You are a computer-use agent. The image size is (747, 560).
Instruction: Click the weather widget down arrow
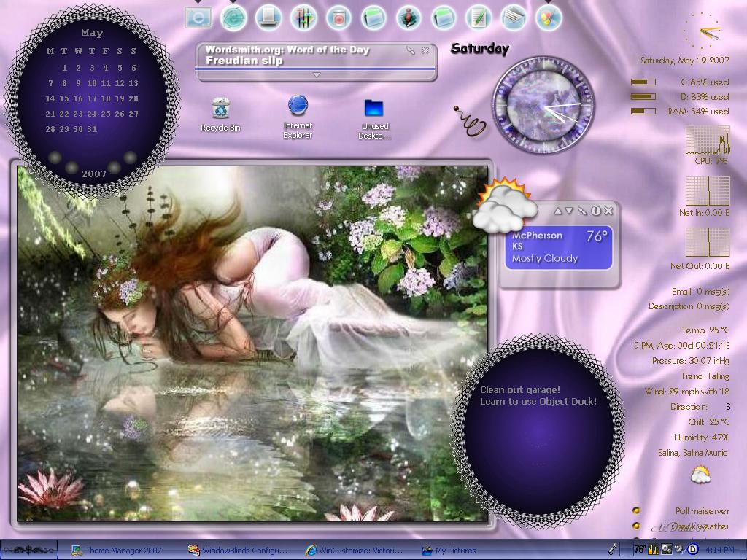pyautogui.click(x=569, y=211)
